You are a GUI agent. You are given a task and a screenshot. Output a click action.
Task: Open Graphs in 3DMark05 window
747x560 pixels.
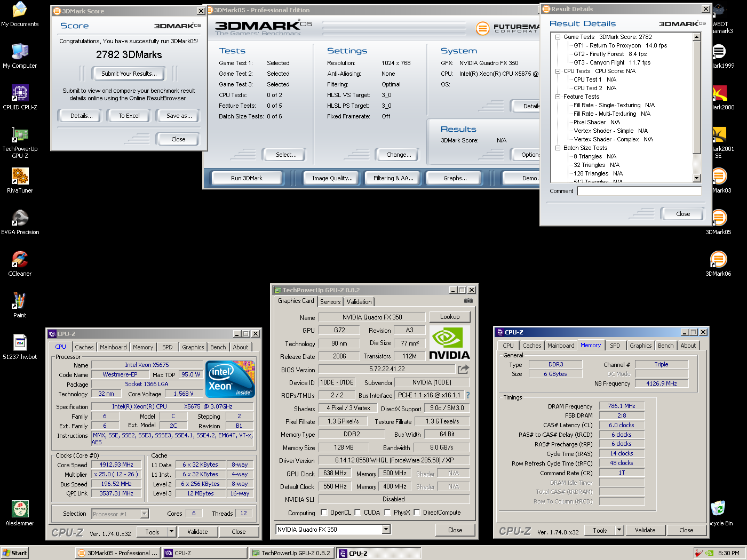(x=455, y=178)
